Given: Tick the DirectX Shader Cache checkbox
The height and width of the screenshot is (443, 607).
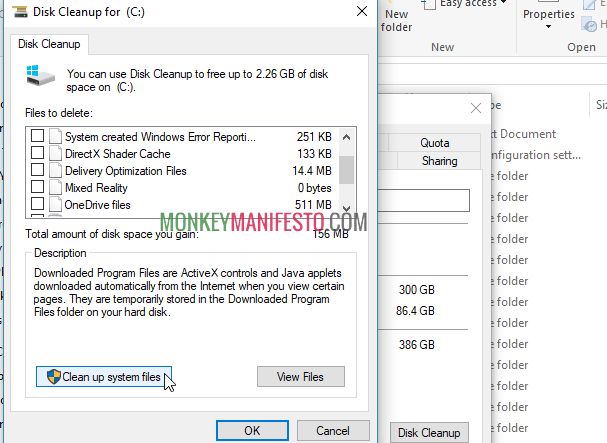Looking at the screenshot, I should pos(38,153).
